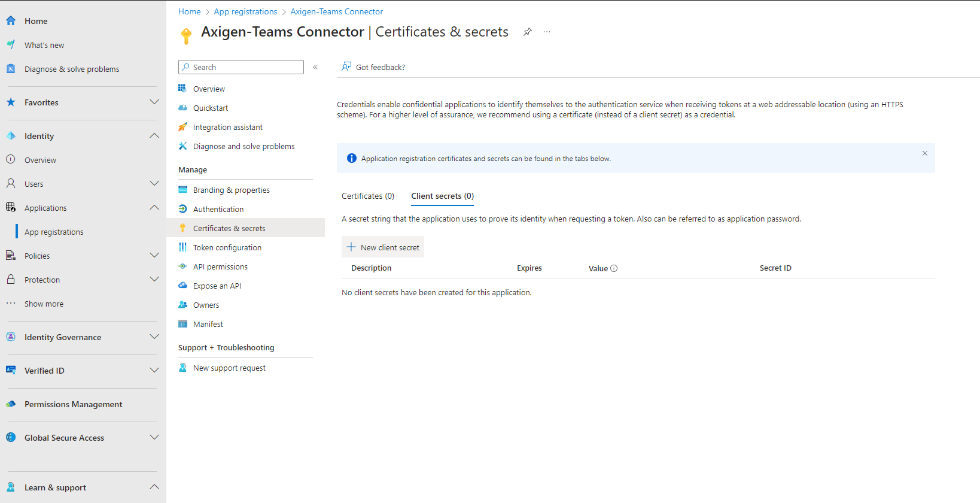Click the Got feedback person icon
Viewport: 980px width, 503px height.
click(346, 67)
